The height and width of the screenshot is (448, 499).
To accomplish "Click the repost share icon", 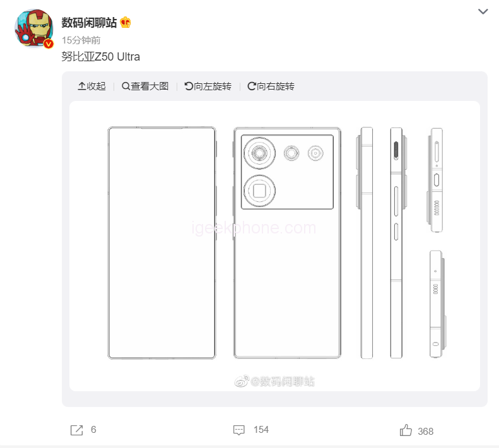I will coord(77,430).
